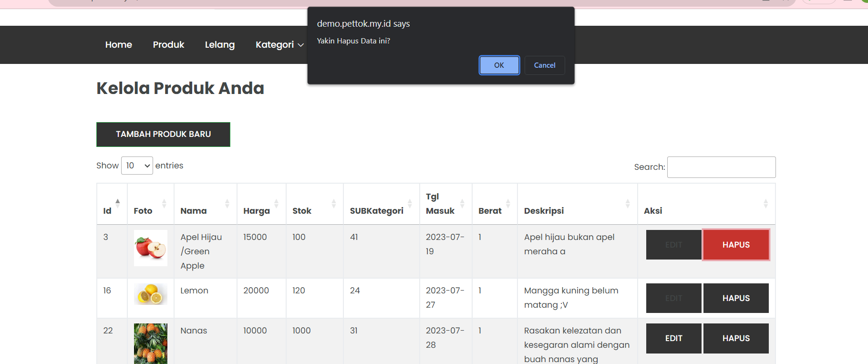
Task: Confirm deletion with the OK button
Action: [x=499, y=65]
